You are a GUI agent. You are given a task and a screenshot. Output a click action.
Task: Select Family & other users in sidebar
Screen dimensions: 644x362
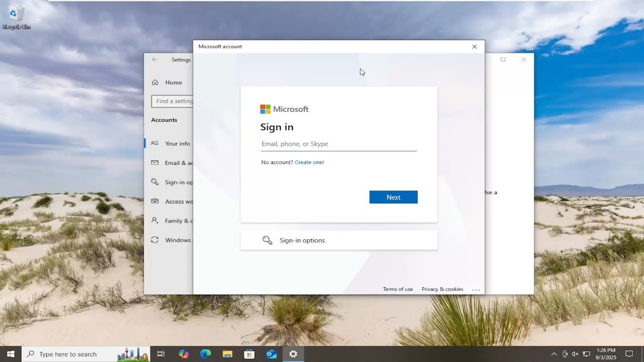point(169,221)
